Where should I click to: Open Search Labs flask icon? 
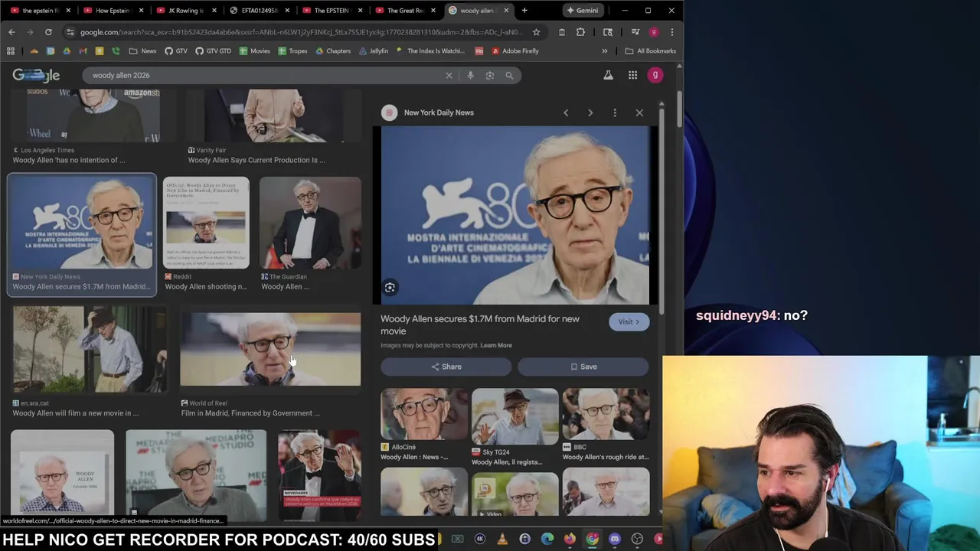click(608, 75)
